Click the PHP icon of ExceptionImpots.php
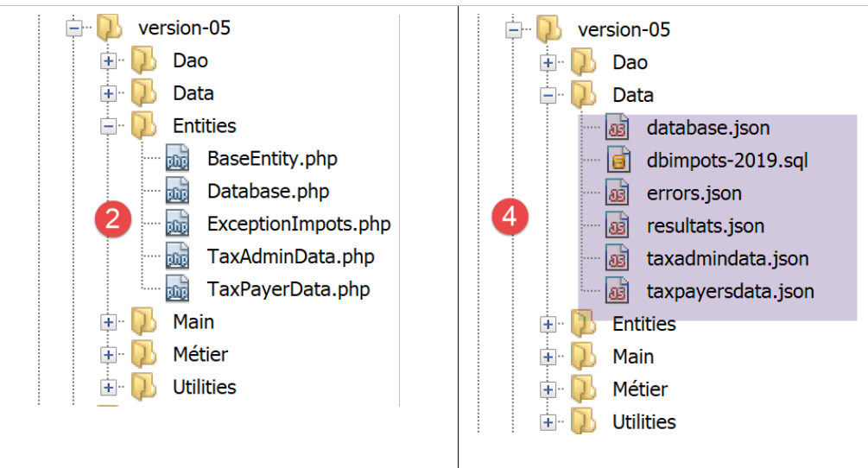 177,225
